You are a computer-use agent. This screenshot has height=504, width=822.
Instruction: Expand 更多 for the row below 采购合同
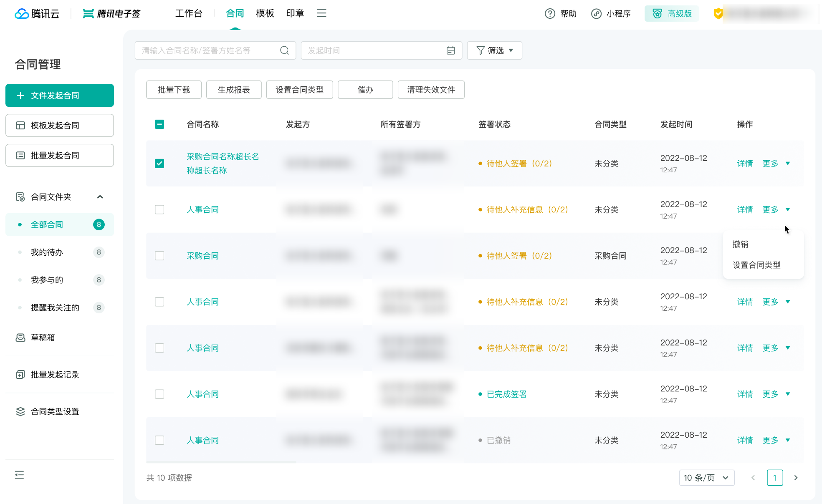[x=776, y=302]
